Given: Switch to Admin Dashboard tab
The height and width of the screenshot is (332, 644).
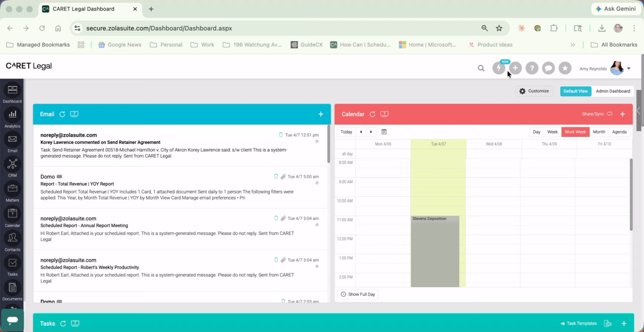Looking at the screenshot, I should tap(613, 91).
